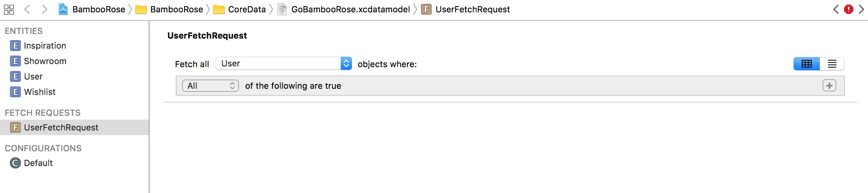
Task: Open the CoreData folder breadcrumb
Action: (247, 9)
